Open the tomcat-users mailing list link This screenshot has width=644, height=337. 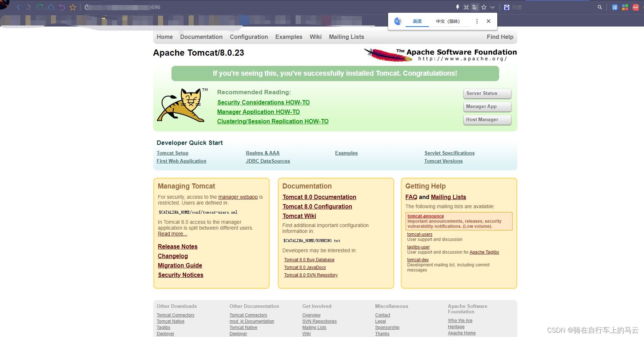pos(420,234)
